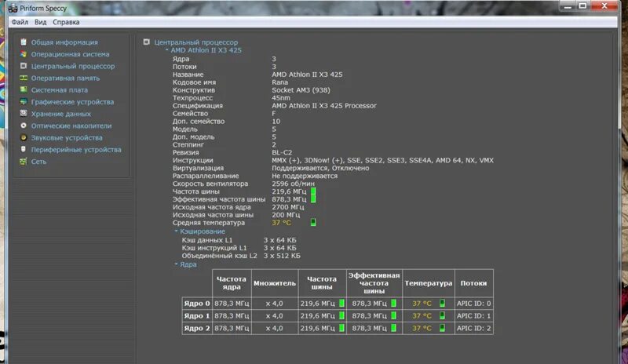Open the Вид menu
Image resolution: width=628 pixels, height=364 pixels.
click(x=41, y=22)
